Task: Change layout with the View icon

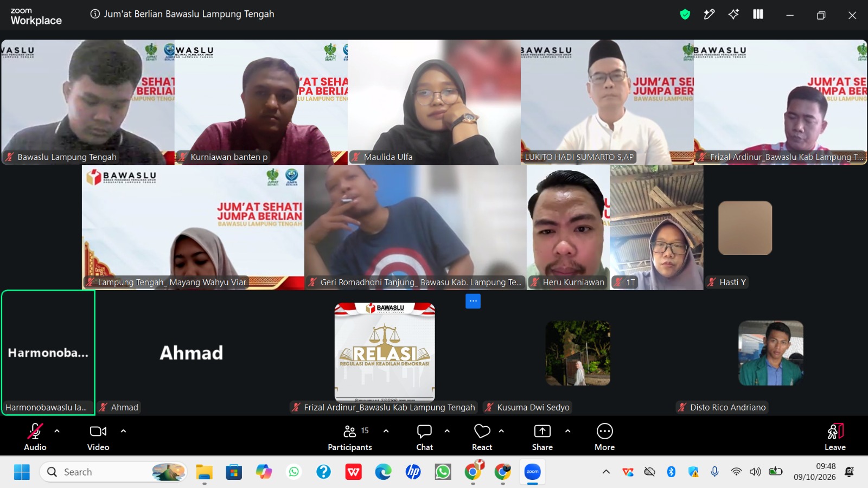Action: pyautogui.click(x=758, y=15)
